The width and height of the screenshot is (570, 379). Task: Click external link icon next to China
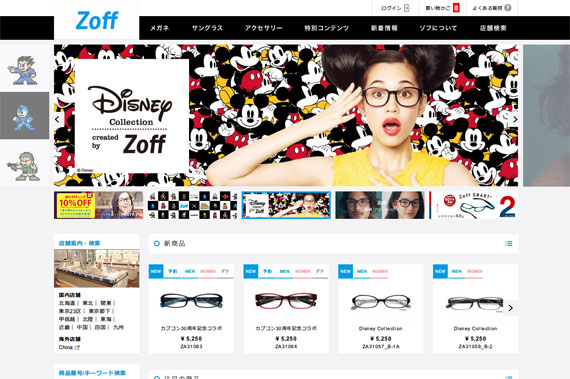[x=77, y=347]
